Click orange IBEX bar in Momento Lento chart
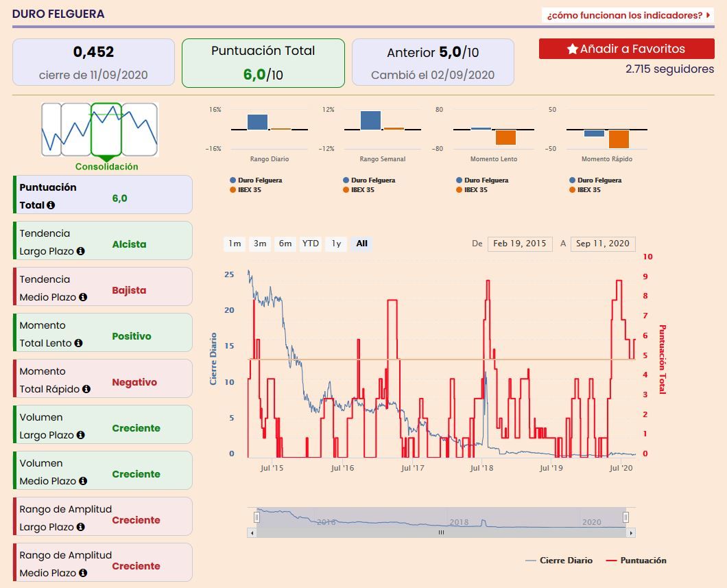The width and height of the screenshot is (727, 588). (506, 137)
